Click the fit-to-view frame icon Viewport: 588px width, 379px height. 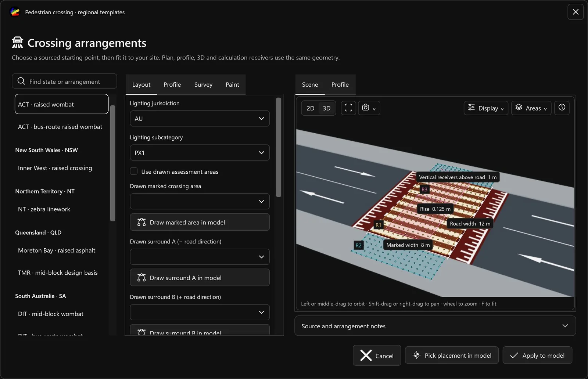click(348, 108)
